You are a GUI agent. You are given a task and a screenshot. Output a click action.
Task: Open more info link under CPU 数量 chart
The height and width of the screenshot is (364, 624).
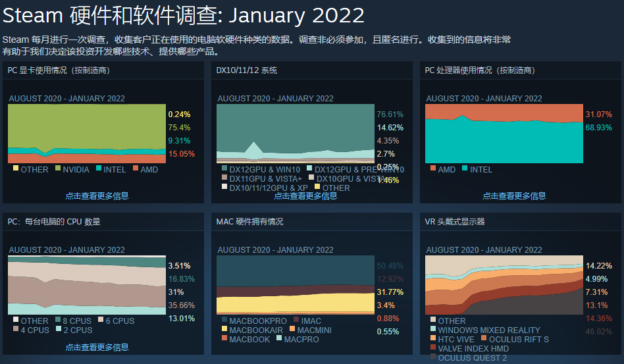(x=97, y=348)
